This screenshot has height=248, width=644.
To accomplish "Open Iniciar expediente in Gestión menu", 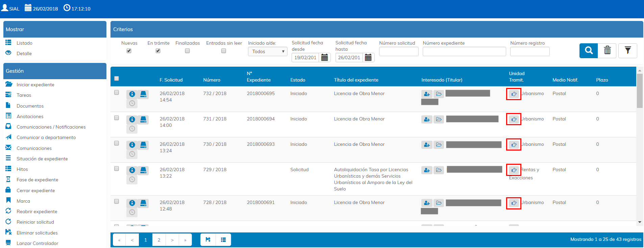I will [35, 85].
